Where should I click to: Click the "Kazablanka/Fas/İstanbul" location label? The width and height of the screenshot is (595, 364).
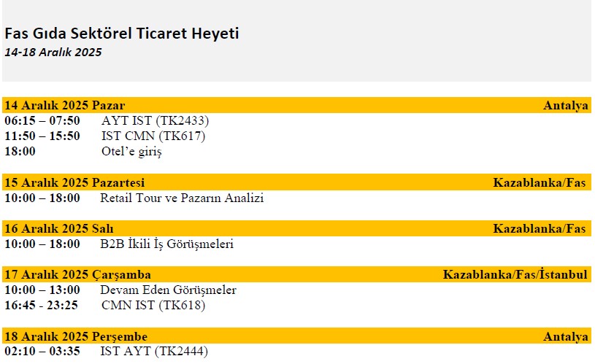coord(515,275)
